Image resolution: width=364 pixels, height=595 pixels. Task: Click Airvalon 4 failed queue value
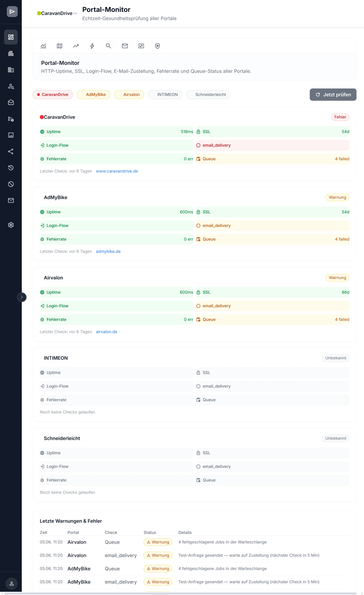[342, 320]
